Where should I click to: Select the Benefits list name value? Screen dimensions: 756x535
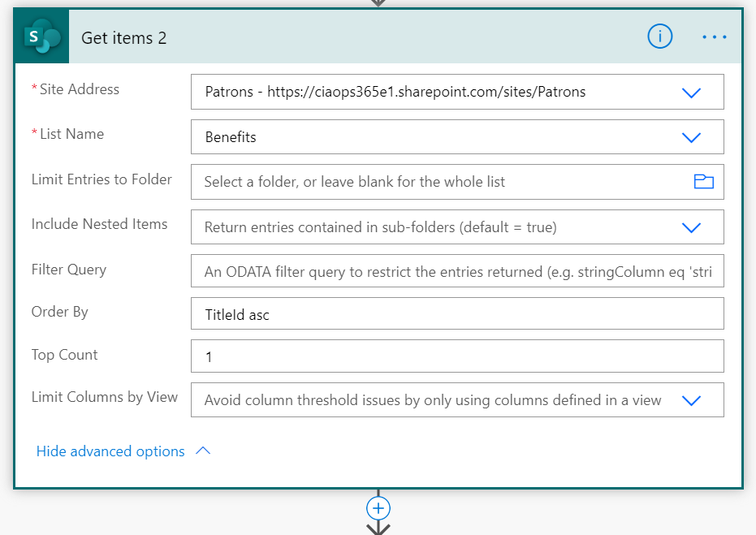[231, 137]
